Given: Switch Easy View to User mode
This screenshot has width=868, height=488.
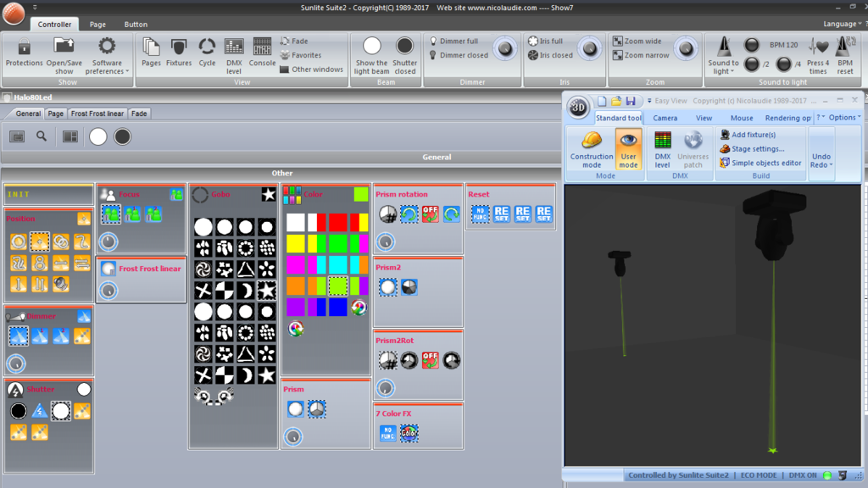Looking at the screenshot, I should (x=628, y=149).
